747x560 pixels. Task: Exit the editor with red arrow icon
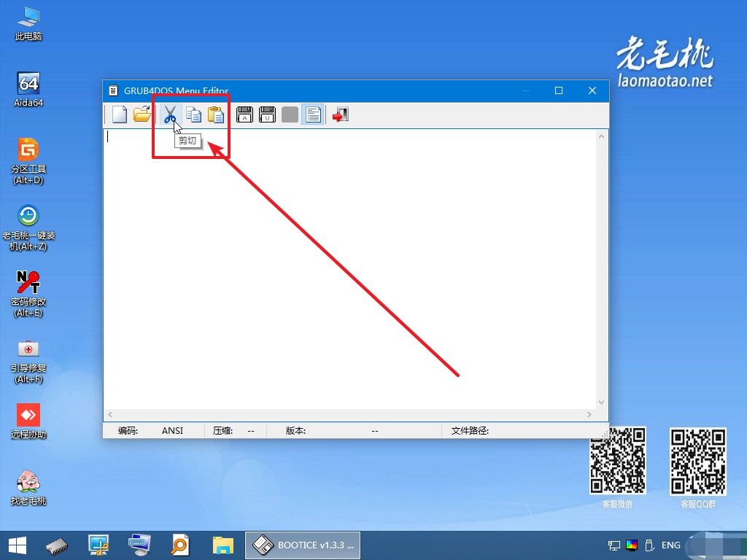click(341, 114)
